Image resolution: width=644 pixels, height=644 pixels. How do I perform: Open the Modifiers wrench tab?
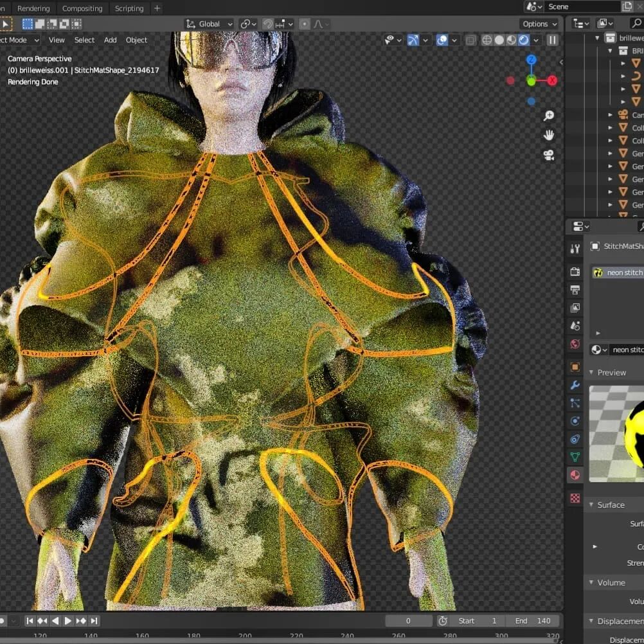click(575, 385)
